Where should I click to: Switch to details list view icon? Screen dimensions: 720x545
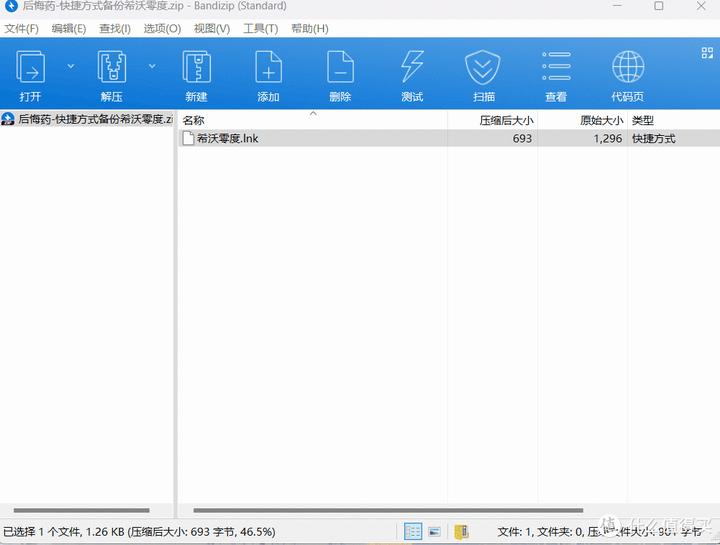click(413, 532)
